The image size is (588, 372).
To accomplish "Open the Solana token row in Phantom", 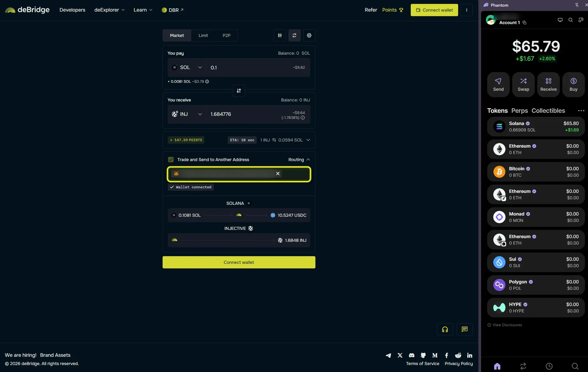I will click(x=536, y=127).
